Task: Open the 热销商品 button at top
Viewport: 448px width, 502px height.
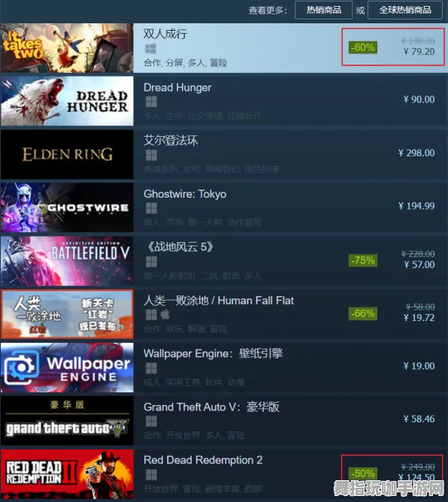Action: pos(323,11)
